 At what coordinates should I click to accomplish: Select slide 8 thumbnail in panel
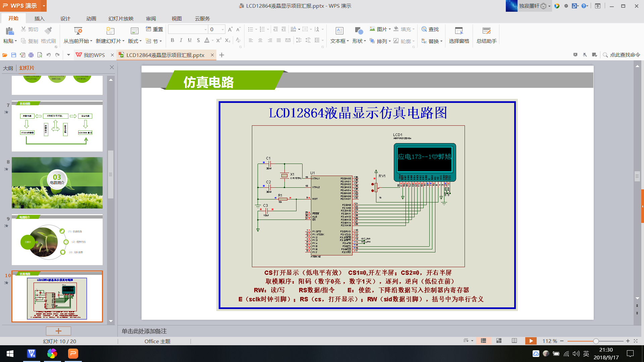tap(57, 183)
